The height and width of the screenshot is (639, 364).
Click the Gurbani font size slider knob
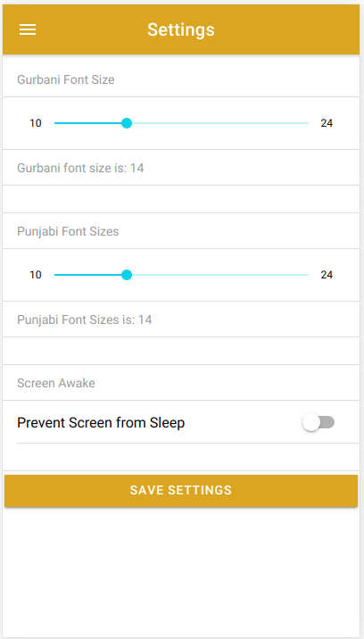(x=127, y=123)
